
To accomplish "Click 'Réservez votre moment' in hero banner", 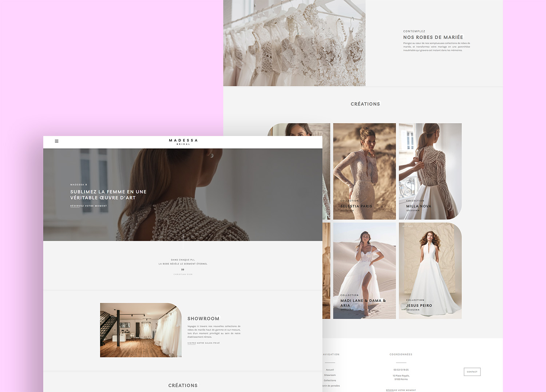I will 88,206.
